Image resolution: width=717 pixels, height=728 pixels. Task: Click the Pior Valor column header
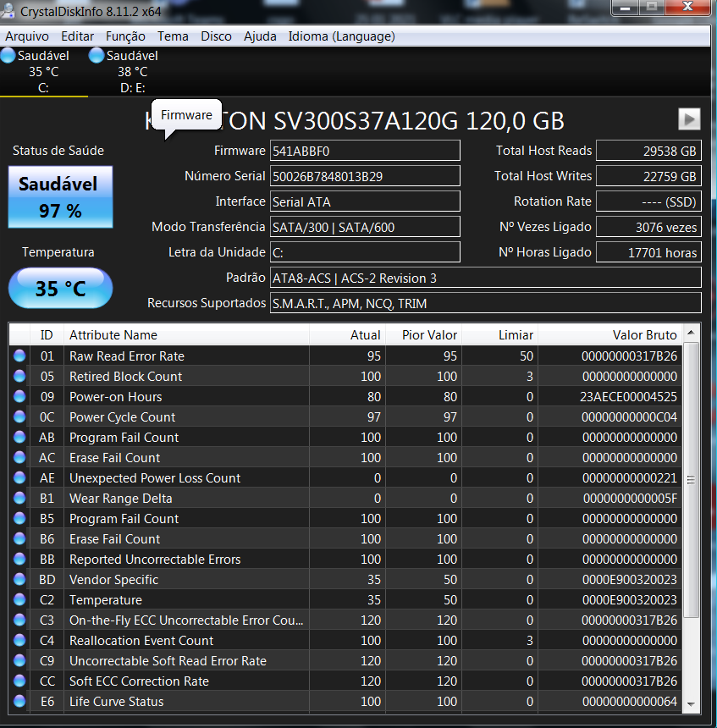pyautogui.click(x=423, y=334)
